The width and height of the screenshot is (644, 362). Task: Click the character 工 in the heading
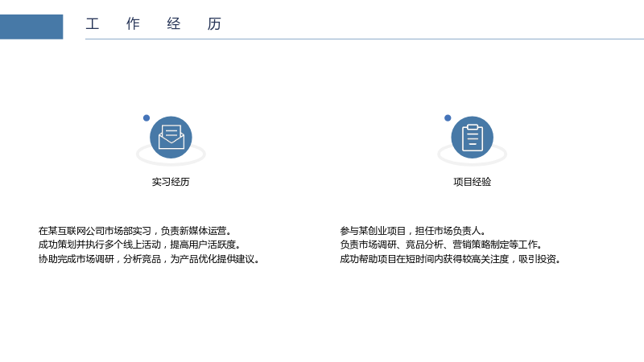[93, 24]
